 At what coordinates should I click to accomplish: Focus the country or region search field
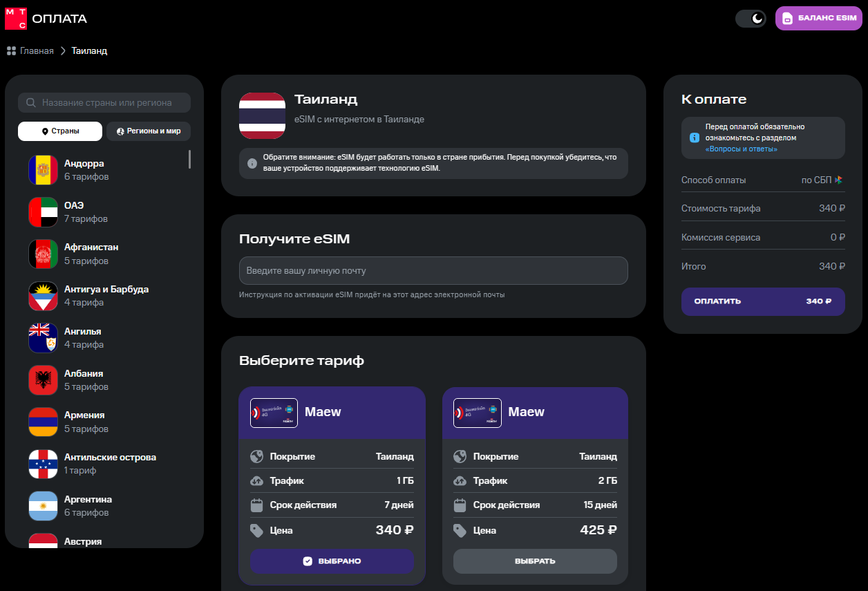point(111,103)
